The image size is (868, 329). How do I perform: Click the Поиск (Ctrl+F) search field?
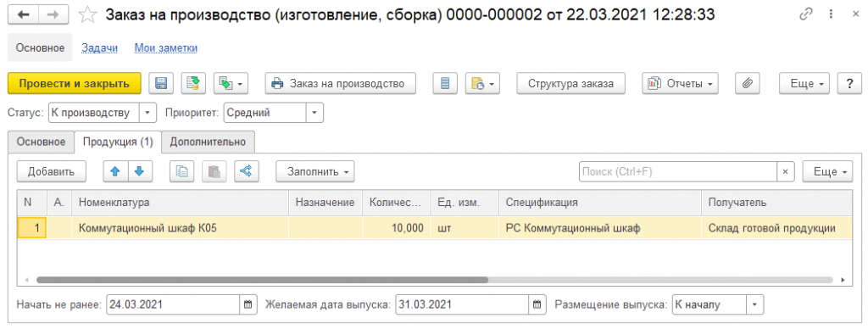[x=678, y=171]
